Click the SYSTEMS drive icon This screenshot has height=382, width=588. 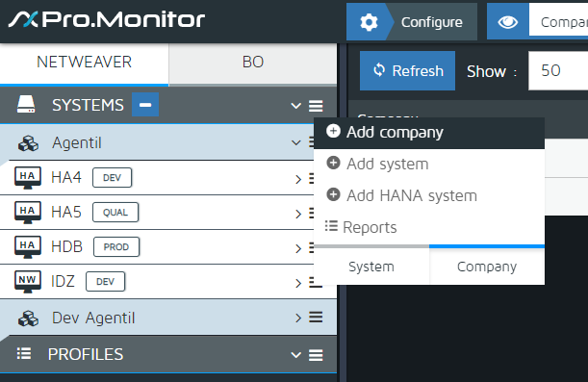[x=26, y=105]
